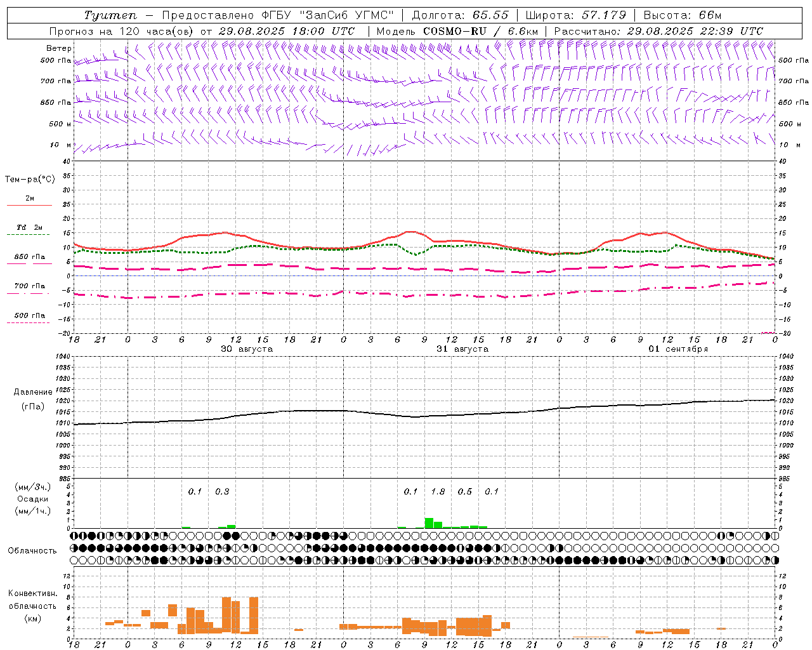Click the "Облачность" cloudiness label
The image size is (812, 650).
pyautogui.click(x=32, y=550)
